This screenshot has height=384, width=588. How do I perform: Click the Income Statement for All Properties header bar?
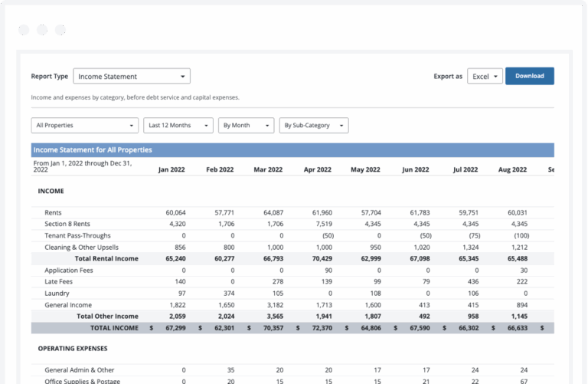292,150
